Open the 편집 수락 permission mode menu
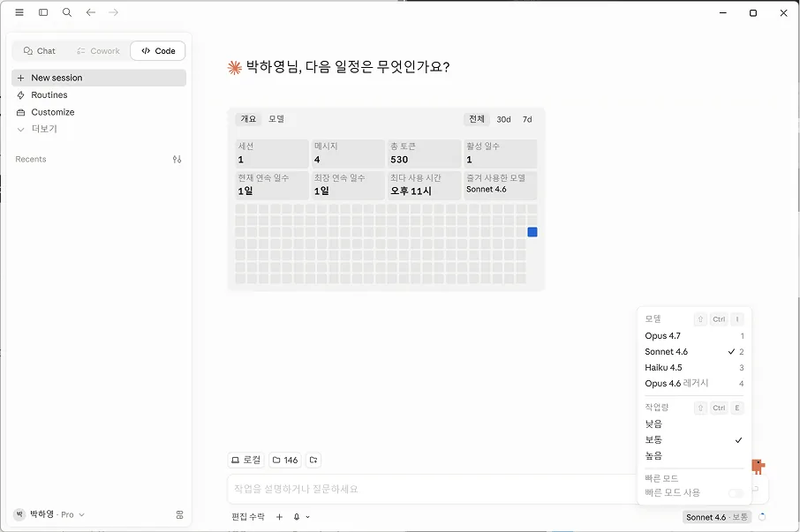This screenshot has width=800, height=532. coord(248,517)
